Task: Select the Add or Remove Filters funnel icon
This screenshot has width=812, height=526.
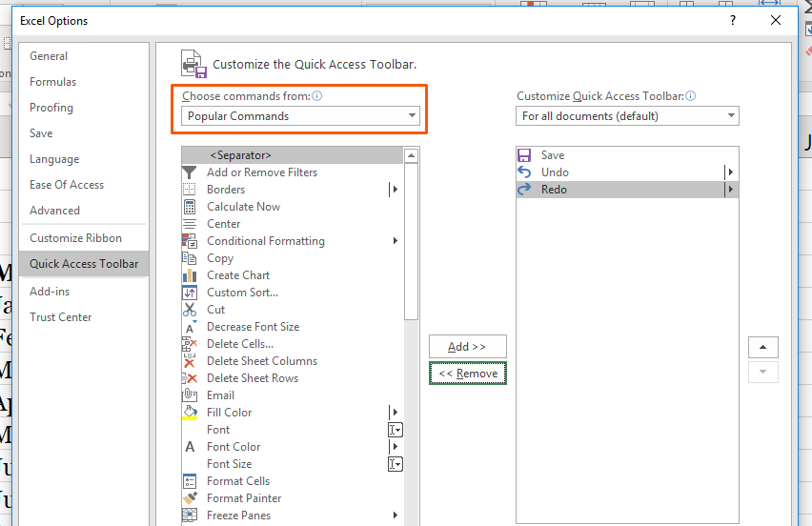Action: point(190,172)
